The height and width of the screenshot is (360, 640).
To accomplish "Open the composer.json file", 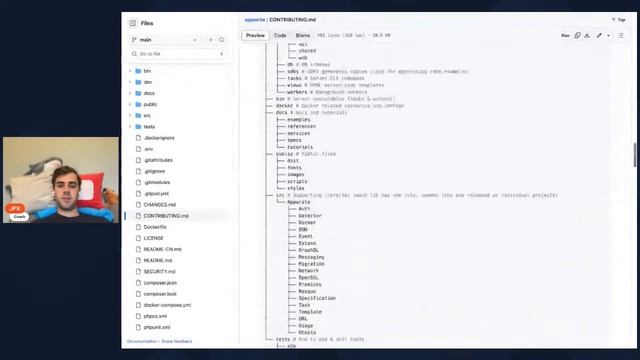I will pyautogui.click(x=160, y=282).
